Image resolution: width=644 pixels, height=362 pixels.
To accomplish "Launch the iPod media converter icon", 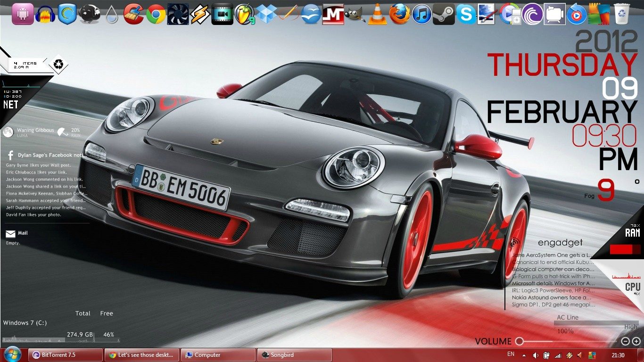I will [x=510, y=14].
